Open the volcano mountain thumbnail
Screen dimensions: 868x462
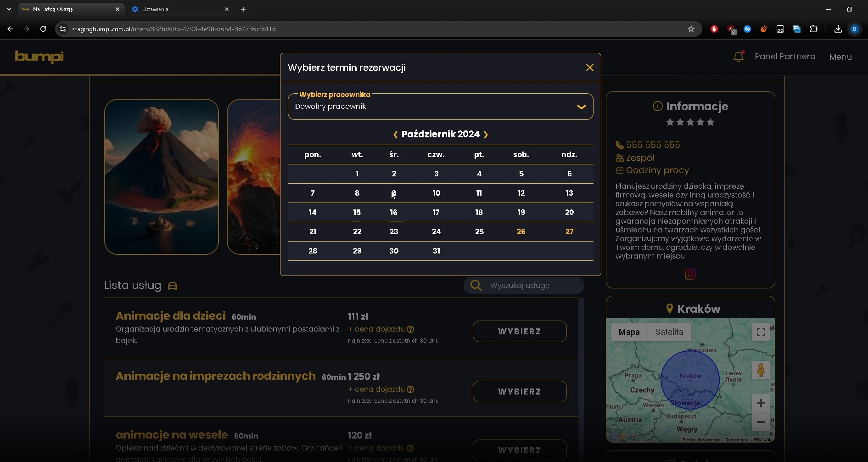162,177
